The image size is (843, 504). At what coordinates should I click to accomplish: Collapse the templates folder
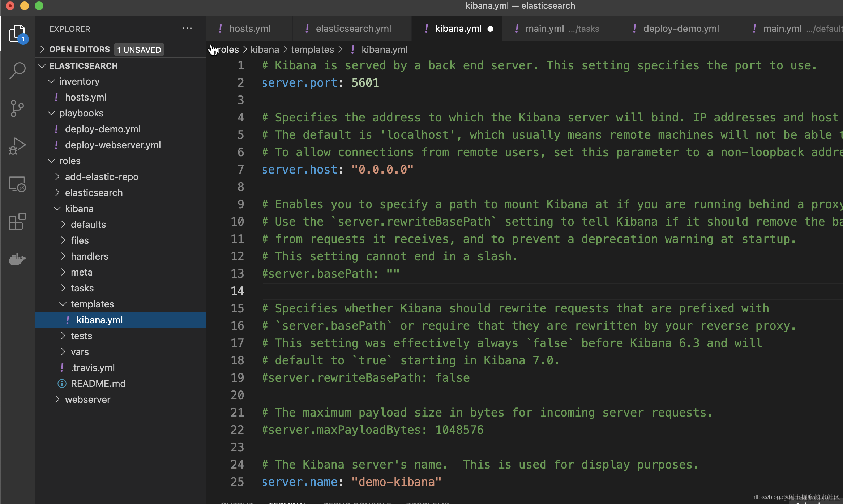click(92, 304)
